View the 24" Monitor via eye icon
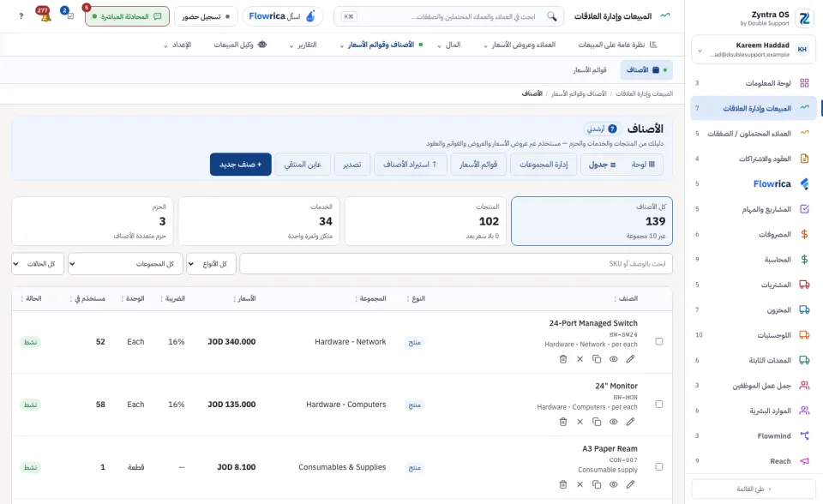This screenshot has width=823, height=504. (x=614, y=422)
